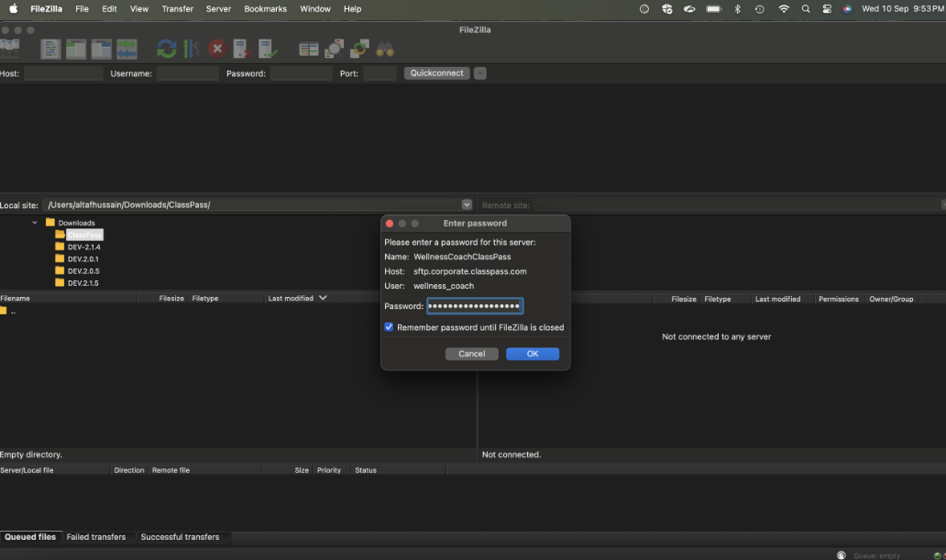Screen dimensions: 946x560
Task: Click the red cancel operation icon
Action: coord(217,49)
